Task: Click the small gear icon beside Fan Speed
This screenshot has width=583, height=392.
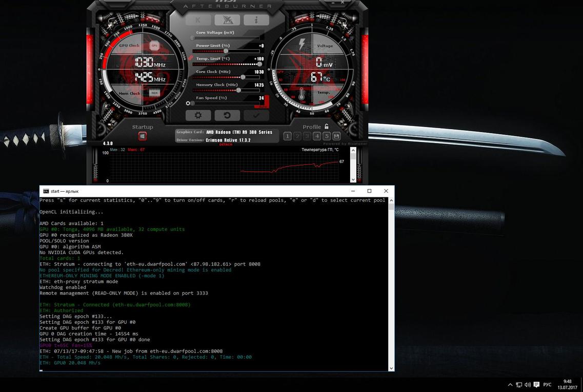Action: pyautogui.click(x=188, y=104)
